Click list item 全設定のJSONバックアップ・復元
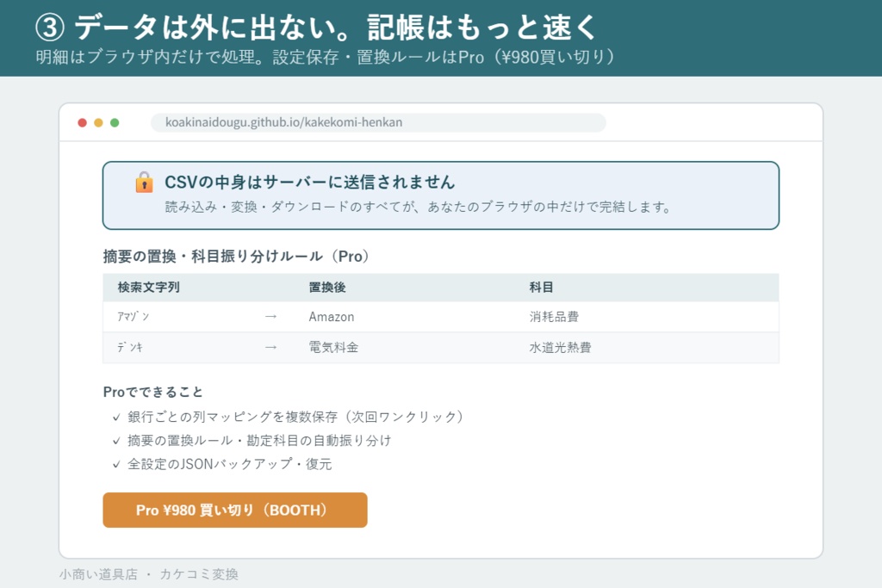Viewport: 882px width, 588px height. [229, 464]
